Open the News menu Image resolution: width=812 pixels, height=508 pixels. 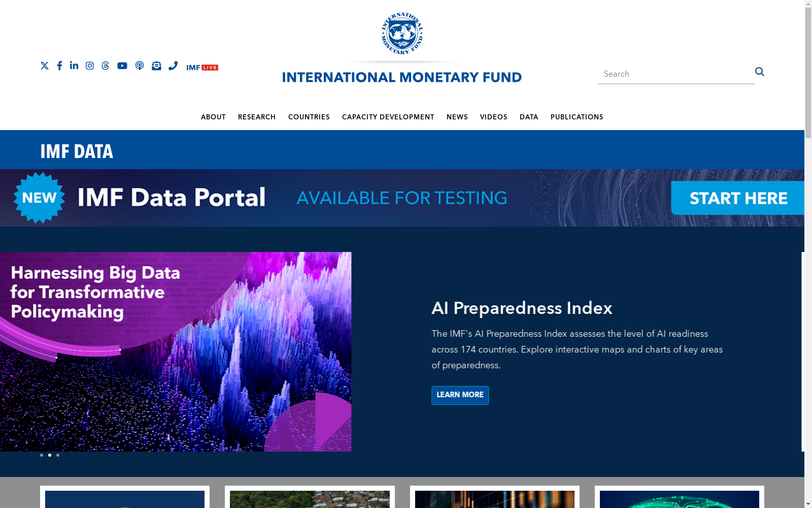pyautogui.click(x=457, y=117)
